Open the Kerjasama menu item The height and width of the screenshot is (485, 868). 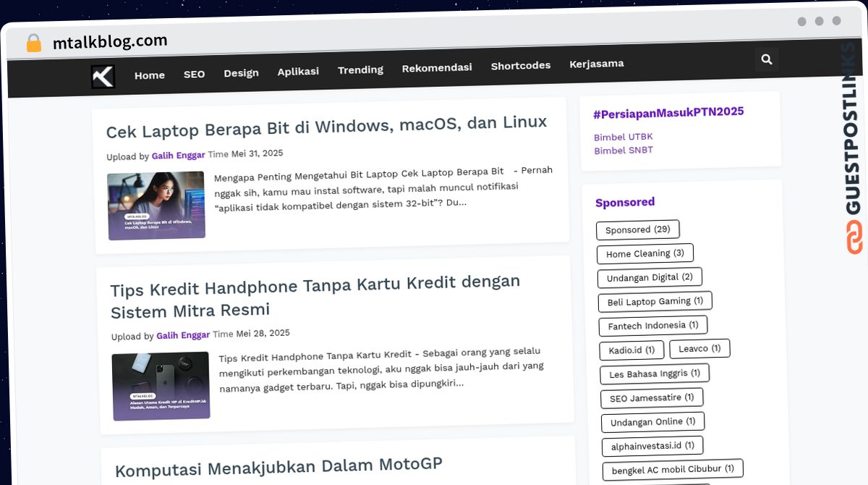click(x=597, y=64)
